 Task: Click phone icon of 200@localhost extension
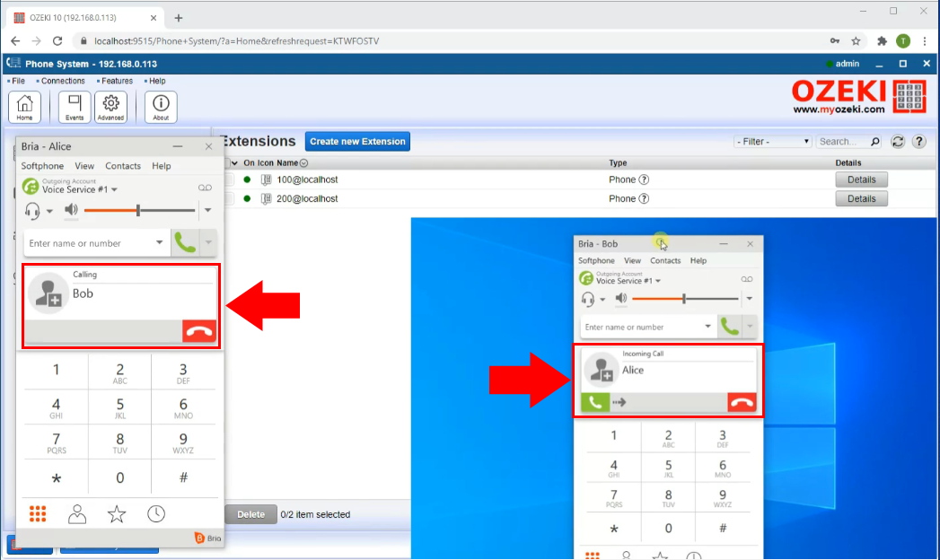pos(266,199)
